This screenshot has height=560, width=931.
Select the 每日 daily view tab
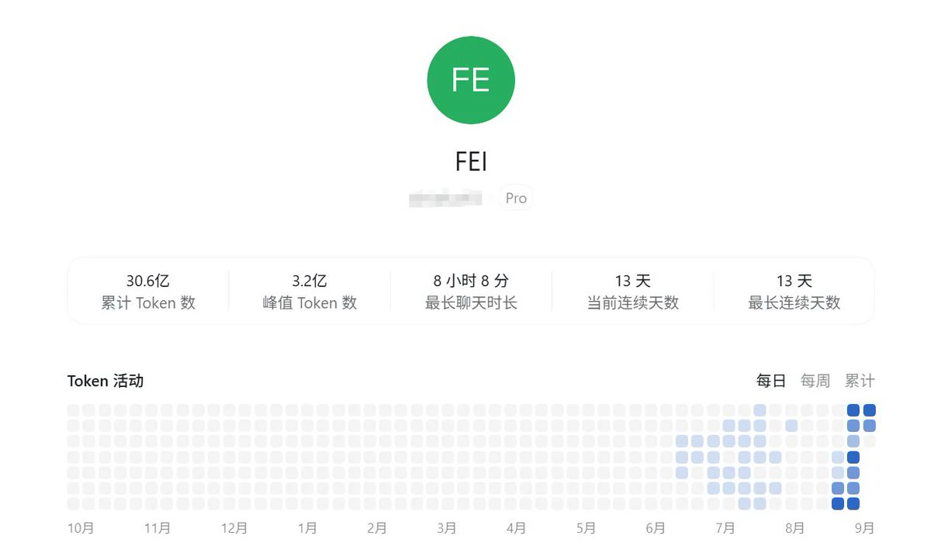tap(771, 381)
